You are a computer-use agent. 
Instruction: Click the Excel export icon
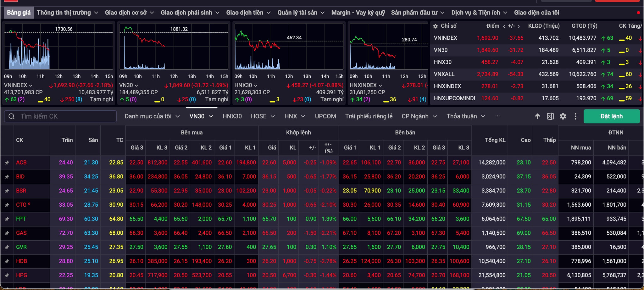coord(550,116)
